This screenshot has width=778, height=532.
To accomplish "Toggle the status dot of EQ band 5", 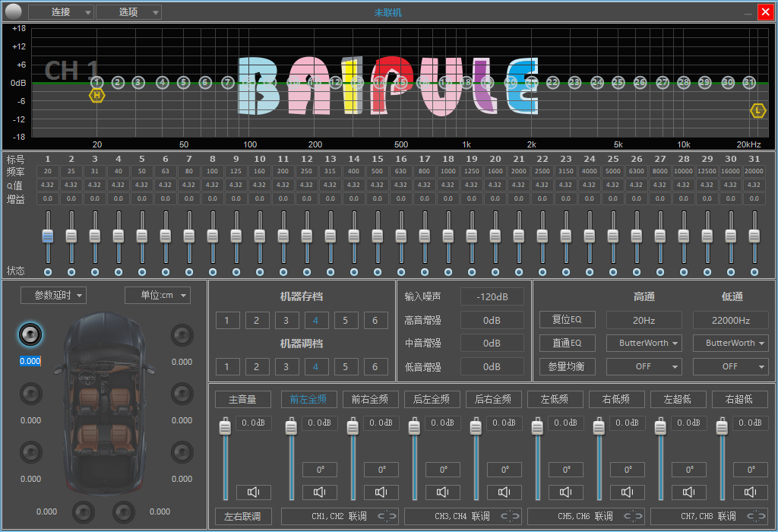I will 142,272.
